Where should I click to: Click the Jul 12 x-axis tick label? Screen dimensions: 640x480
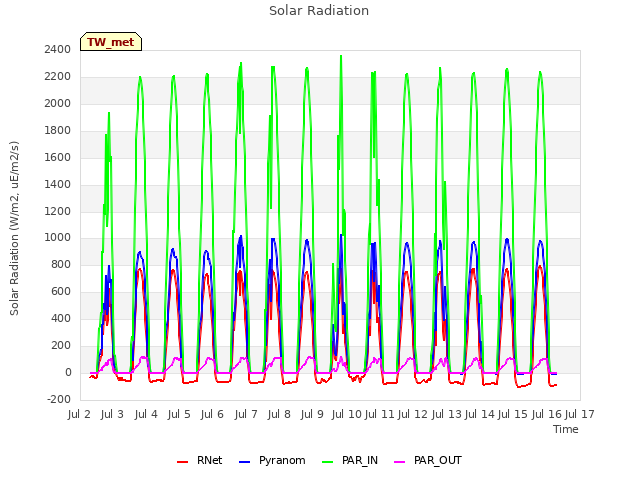pos(413,414)
